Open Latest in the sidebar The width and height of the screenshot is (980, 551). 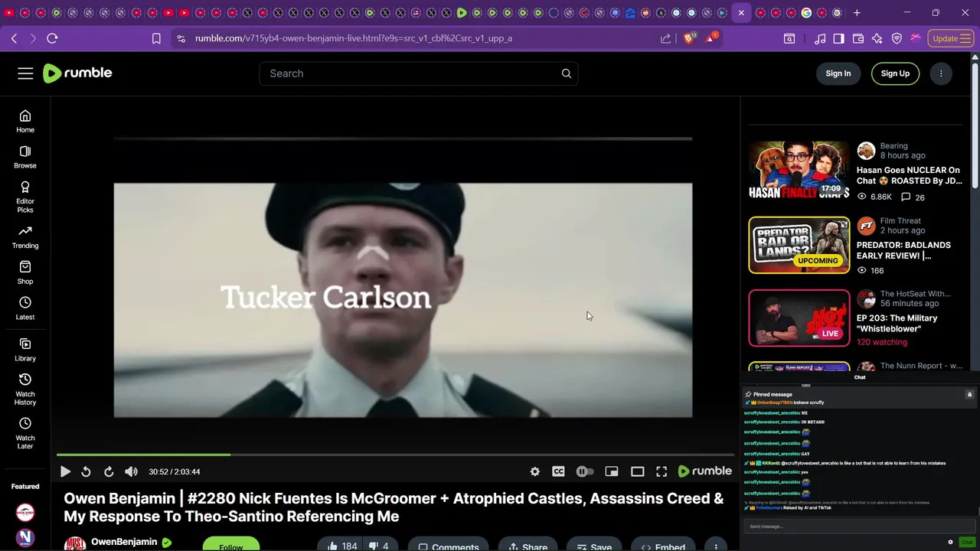point(25,308)
